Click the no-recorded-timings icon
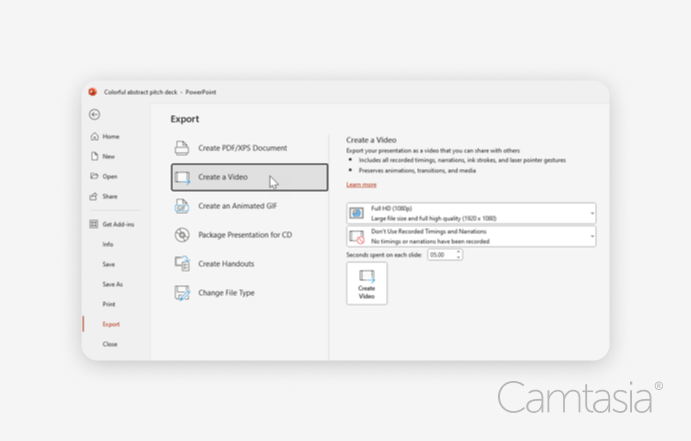This screenshot has width=691, height=441. pos(357,237)
